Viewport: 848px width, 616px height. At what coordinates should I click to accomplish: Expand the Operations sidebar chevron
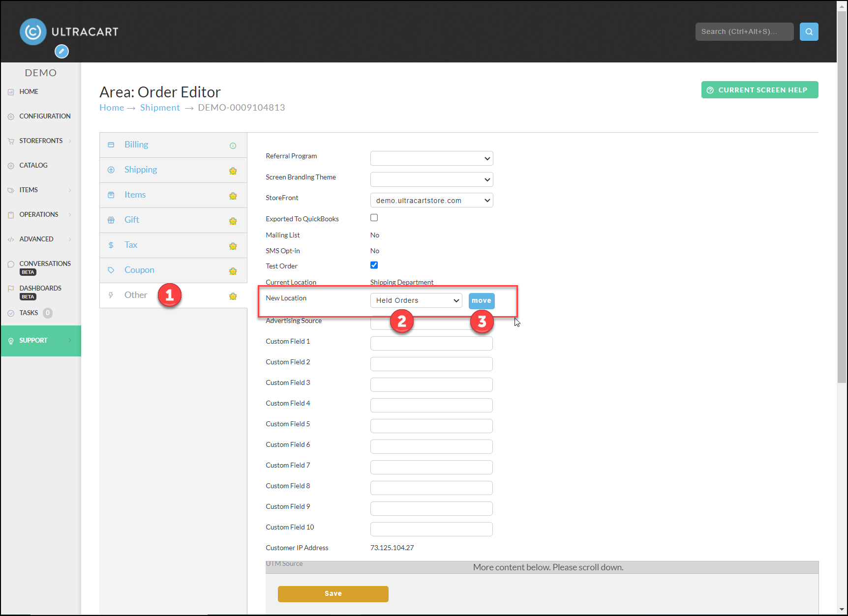coord(70,215)
